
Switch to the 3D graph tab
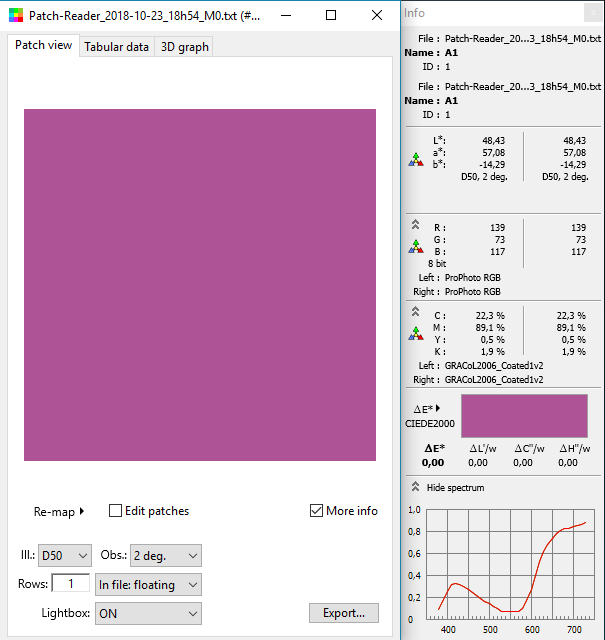(185, 47)
